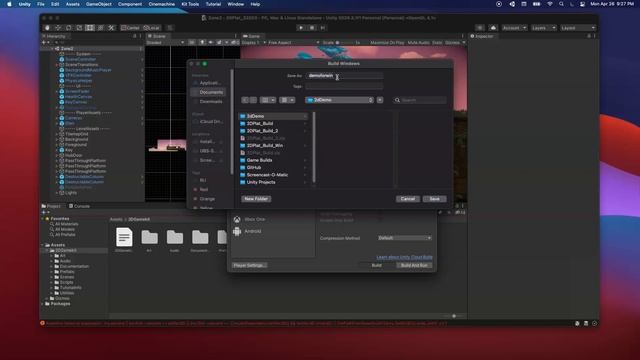Expand SceneTransitions in Hierarchy
640x360 pixels.
pyautogui.click(x=57, y=64)
